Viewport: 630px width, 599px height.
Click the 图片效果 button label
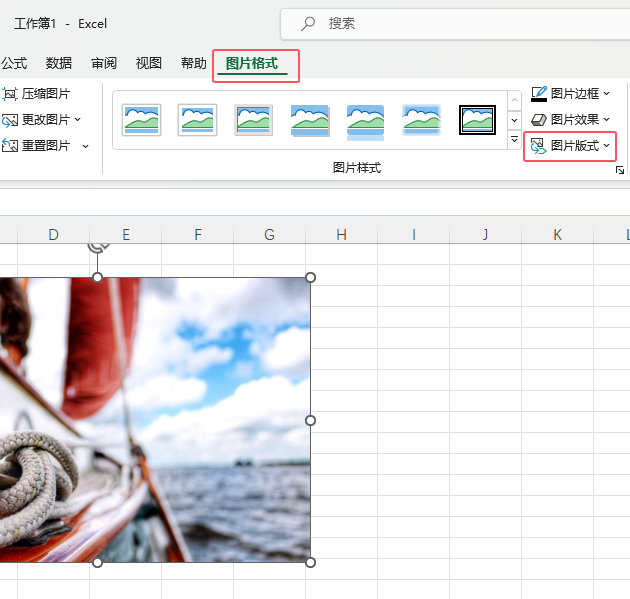(575, 120)
